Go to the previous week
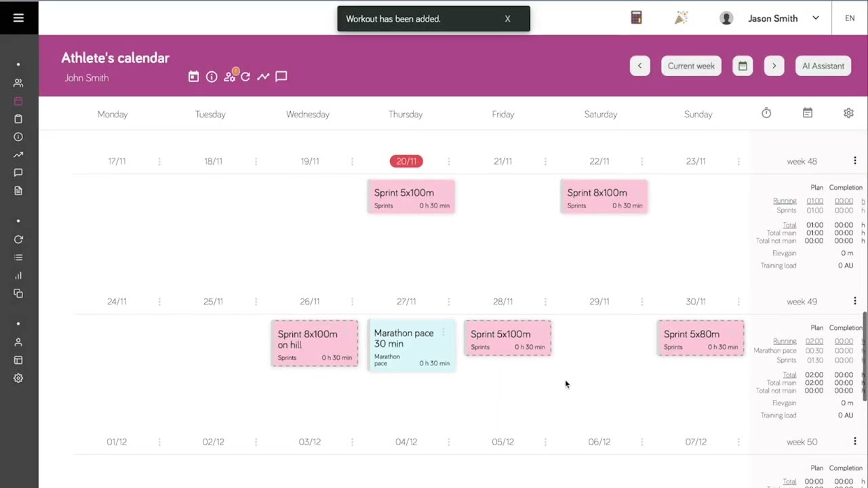Image resolution: width=868 pixels, height=488 pixels. coord(639,66)
